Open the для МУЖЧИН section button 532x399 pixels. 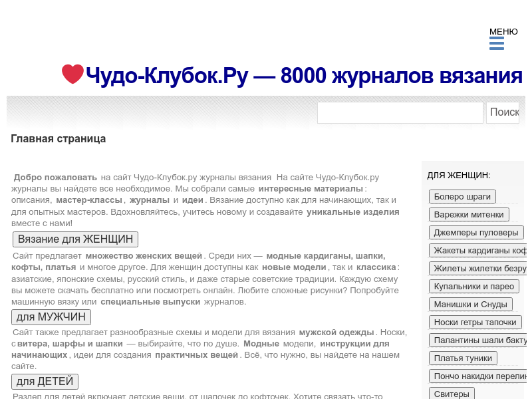(51, 317)
